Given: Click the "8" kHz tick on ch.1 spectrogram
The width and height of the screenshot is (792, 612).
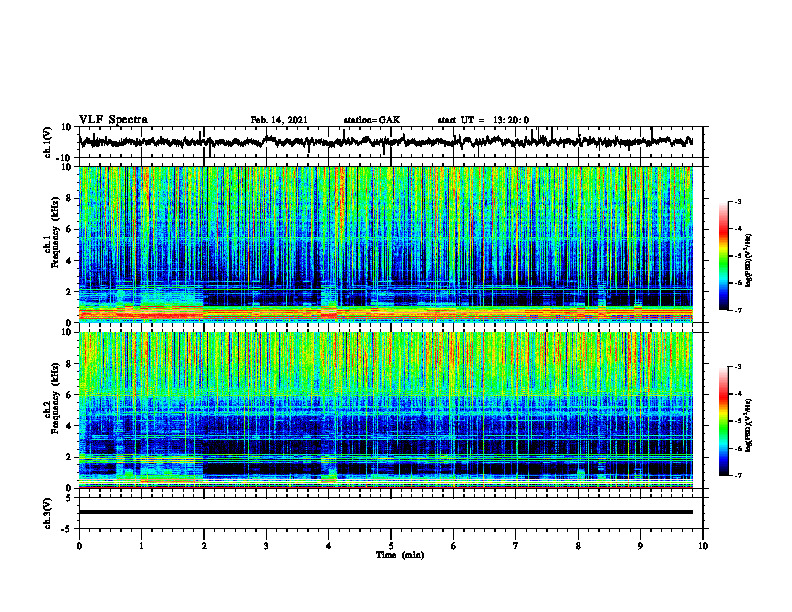Looking at the screenshot, I should pos(70,198).
